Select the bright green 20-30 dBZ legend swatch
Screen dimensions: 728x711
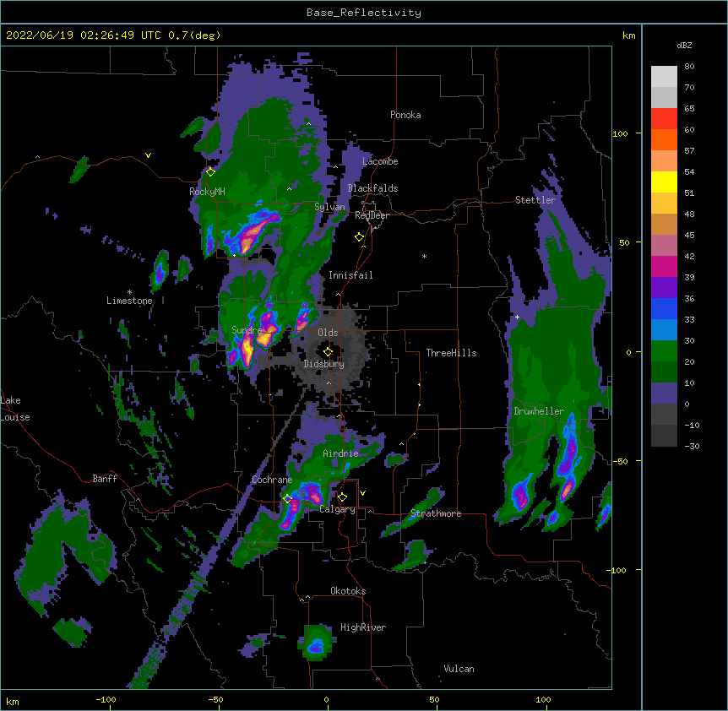click(x=664, y=351)
